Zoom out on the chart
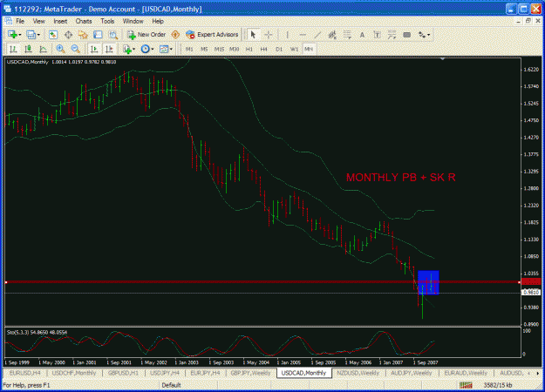This screenshot has width=545, height=392. coord(75,49)
